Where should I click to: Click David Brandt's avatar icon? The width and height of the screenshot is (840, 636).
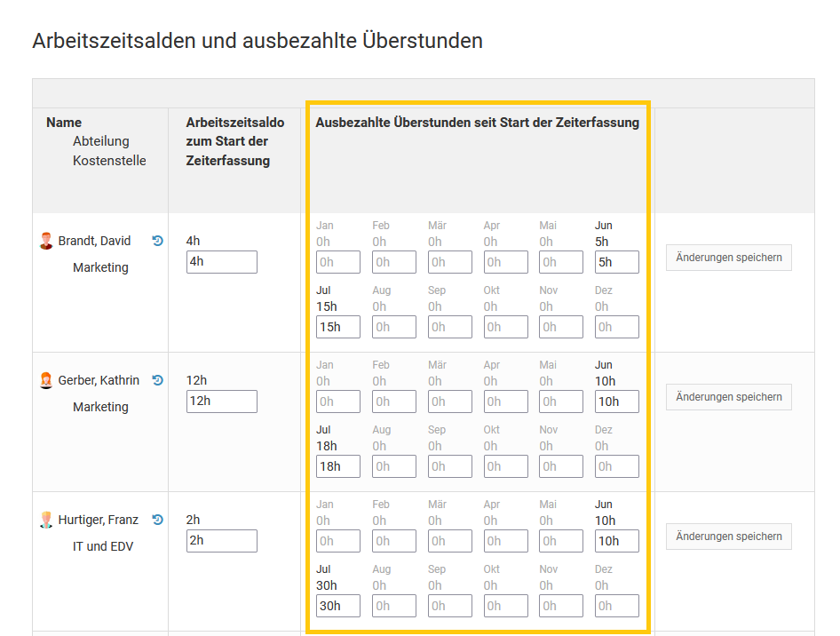(47, 241)
